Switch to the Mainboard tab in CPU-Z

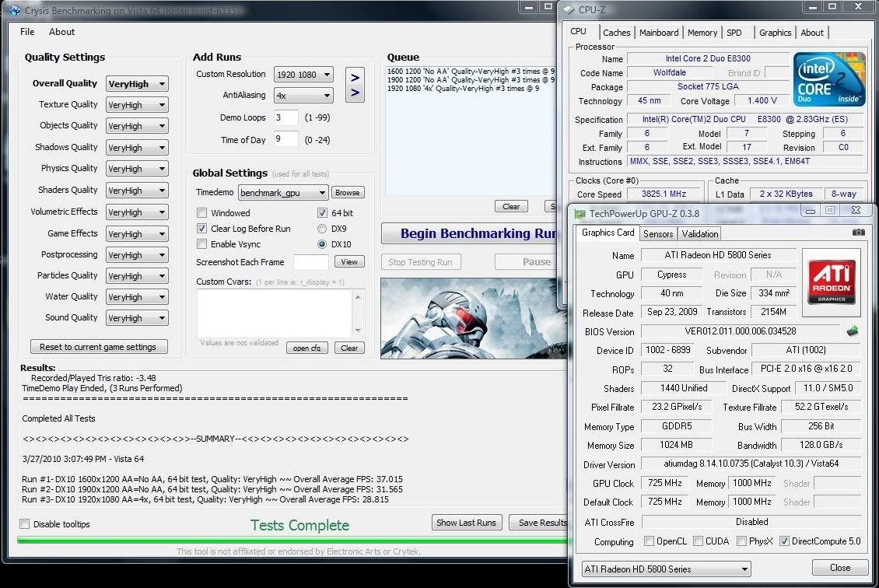click(x=659, y=33)
